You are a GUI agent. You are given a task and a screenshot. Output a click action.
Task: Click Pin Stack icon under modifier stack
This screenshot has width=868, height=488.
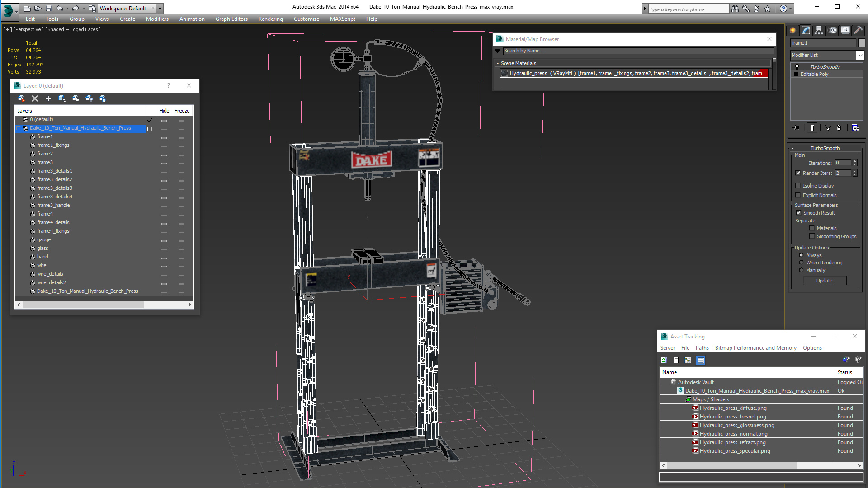click(797, 128)
